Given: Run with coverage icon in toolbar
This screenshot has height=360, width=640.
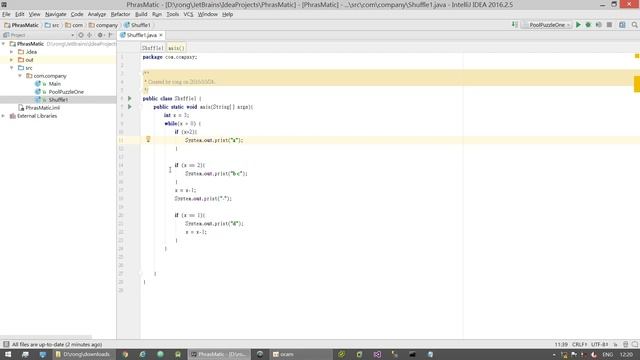Looking at the screenshot, I should (x=598, y=25).
